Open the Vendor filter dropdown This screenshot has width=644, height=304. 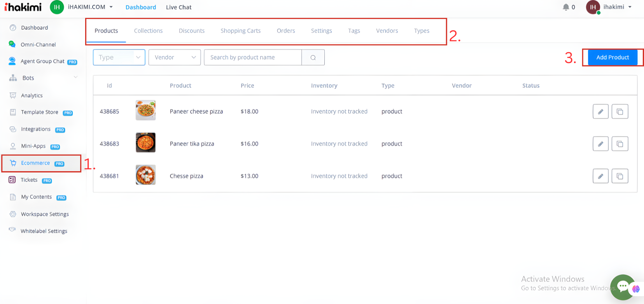point(175,58)
